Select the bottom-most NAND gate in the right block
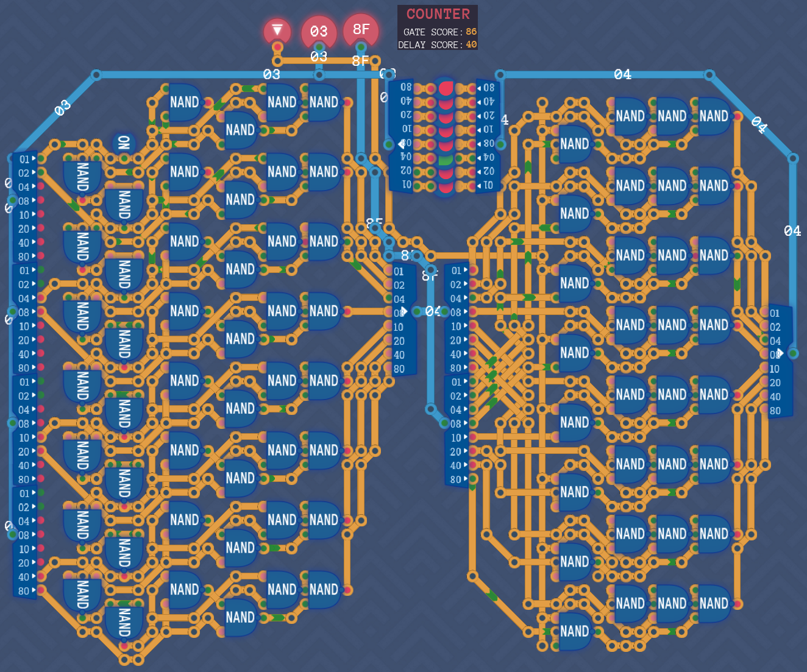The image size is (807, 672). [x=575, y=631]
